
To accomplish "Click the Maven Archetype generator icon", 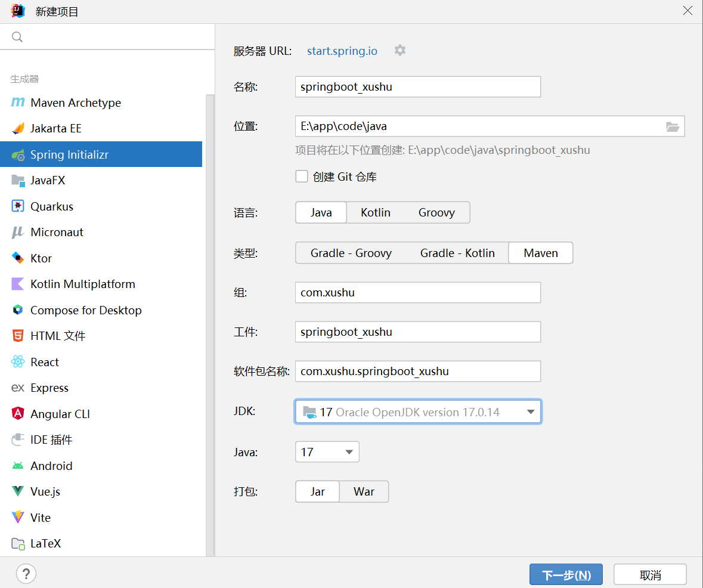I will tap(17, 102).
